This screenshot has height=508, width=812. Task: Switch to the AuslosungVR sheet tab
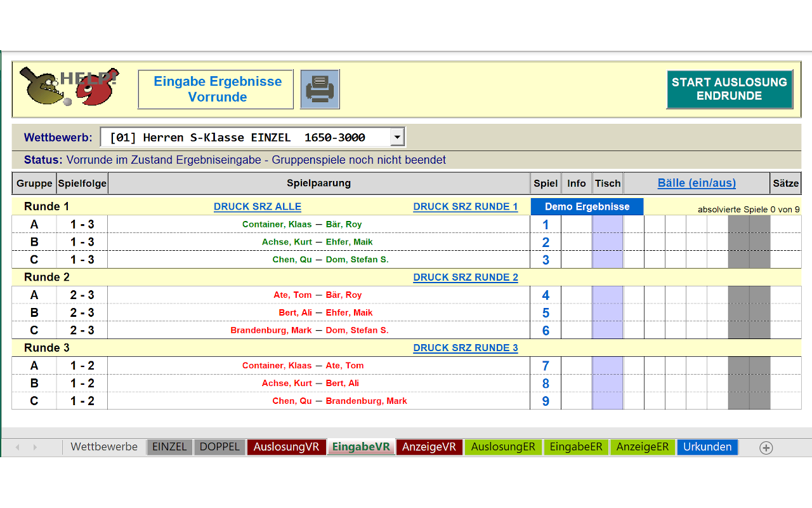coord(286,447)
